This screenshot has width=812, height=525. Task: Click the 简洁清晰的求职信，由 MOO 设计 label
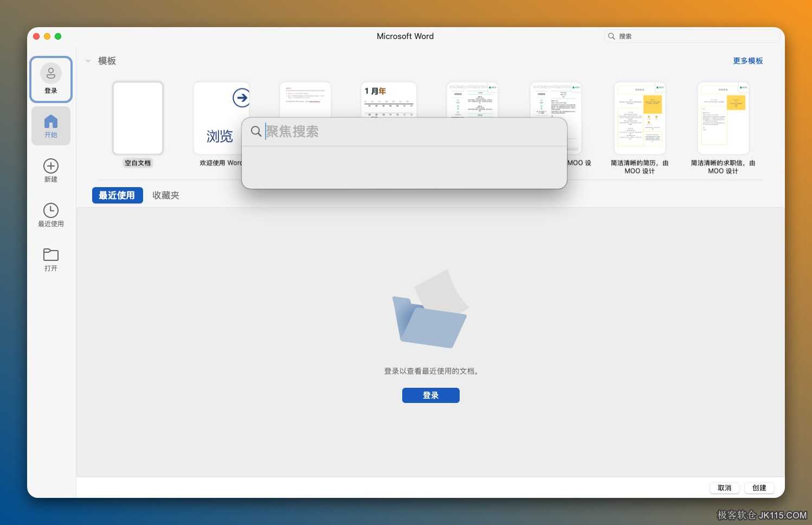(723, 167)
